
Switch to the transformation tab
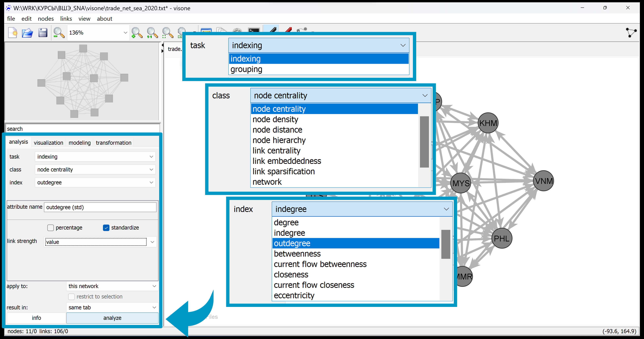(x=114, y=143)
